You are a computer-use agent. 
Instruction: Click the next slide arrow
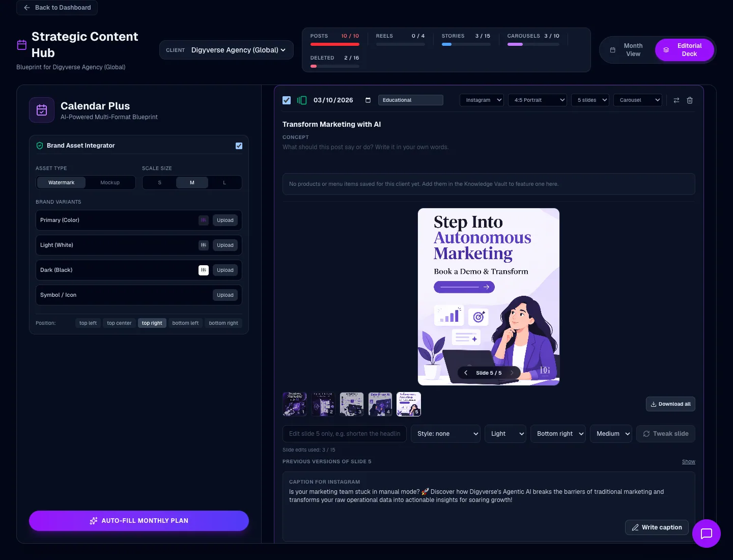512,373
